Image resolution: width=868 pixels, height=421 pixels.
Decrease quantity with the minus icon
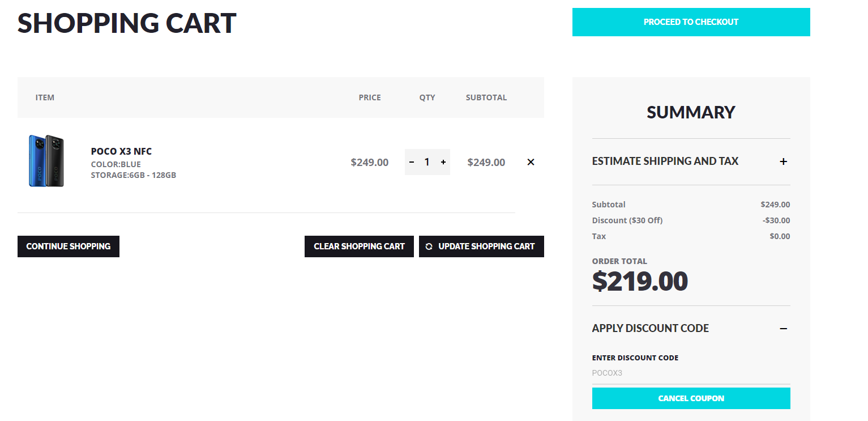pos(412,162)
